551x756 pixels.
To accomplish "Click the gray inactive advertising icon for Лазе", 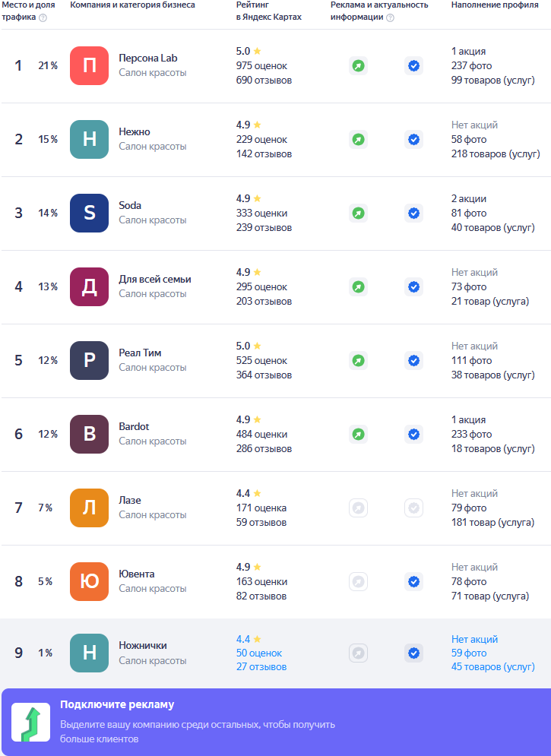I will 358,508.
